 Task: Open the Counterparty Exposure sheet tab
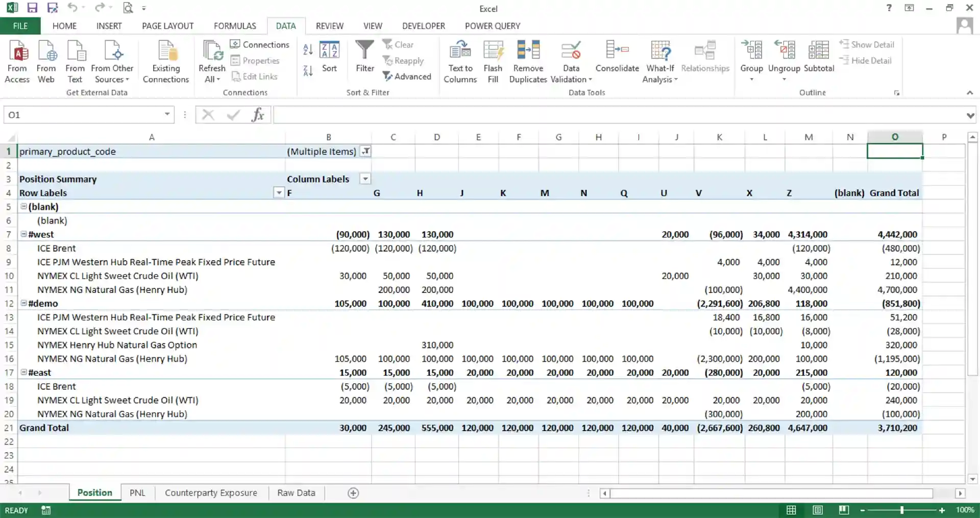[211, 493]
